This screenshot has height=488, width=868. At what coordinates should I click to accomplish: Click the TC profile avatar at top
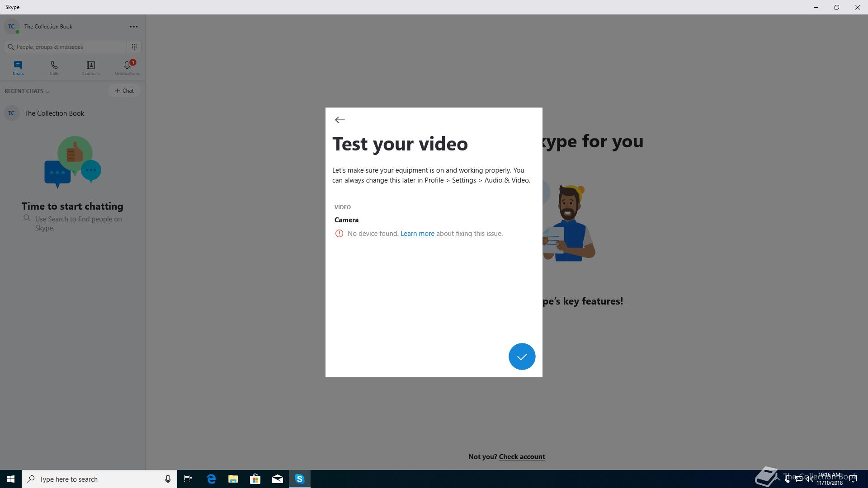point(11,27)
